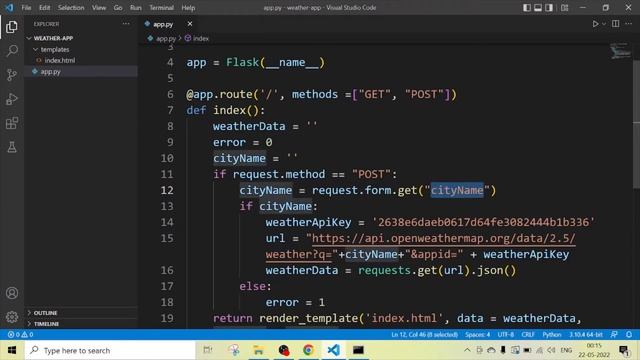
Task: Open the Run menu
Action: point(136,8)
